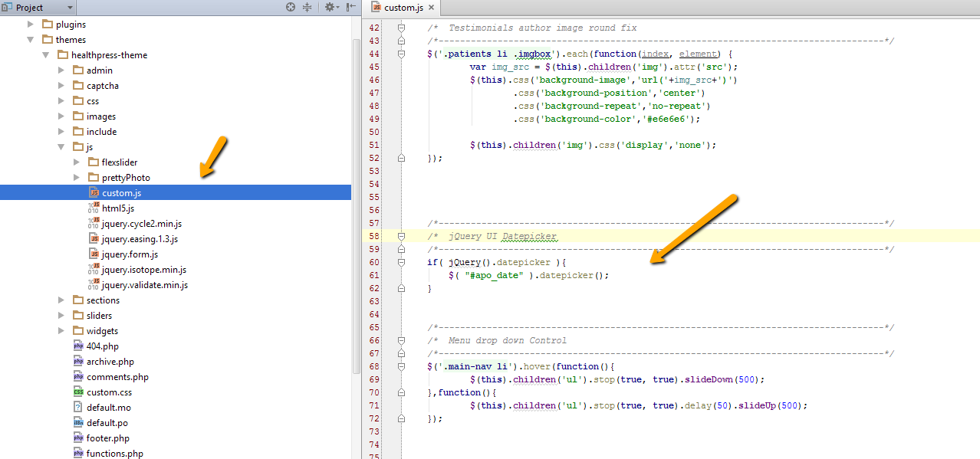Image resolution: width=980 pixels, height=459 pixels.
Task: Select the include folder icon
Action: point(78,131)
